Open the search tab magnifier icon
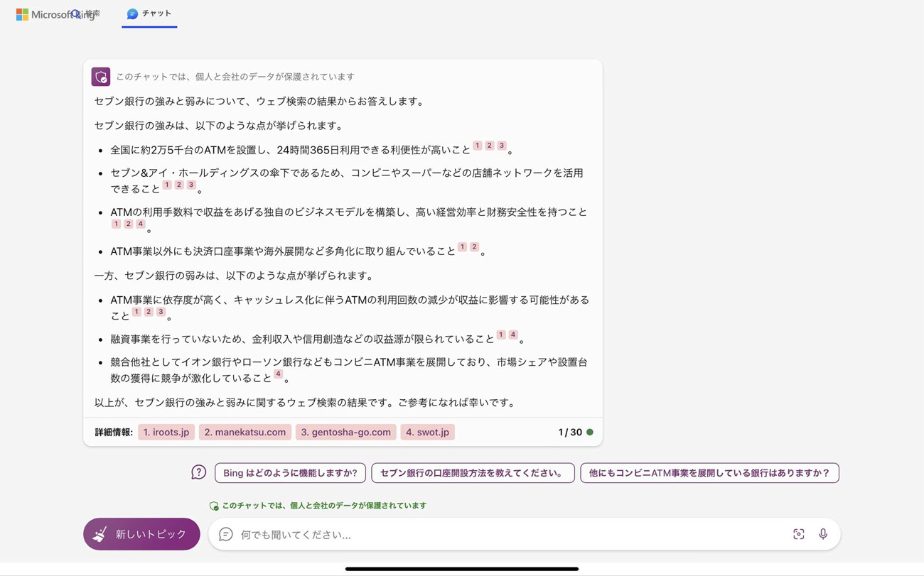 (77, 14)
